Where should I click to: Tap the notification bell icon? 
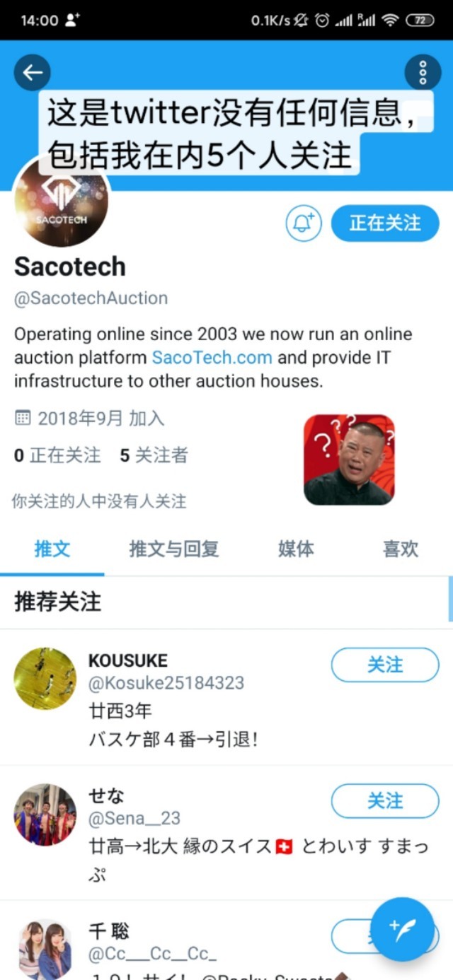pos(304,223)
